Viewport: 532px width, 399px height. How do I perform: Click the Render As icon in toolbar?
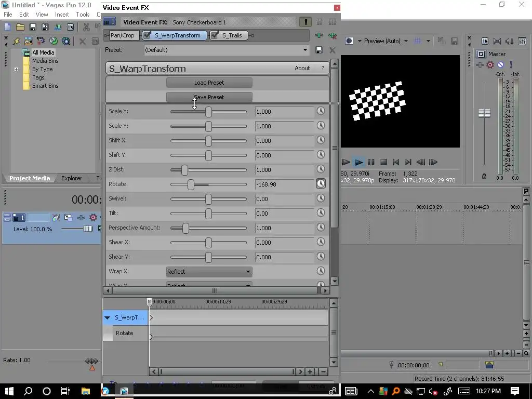[x=58, y=27]
